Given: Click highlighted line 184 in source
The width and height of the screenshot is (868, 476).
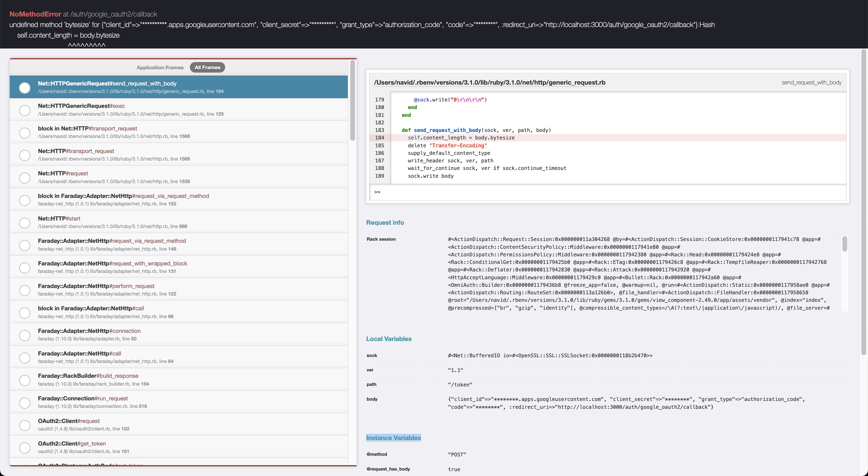Looking at the screenshot, I should (461, 138).
